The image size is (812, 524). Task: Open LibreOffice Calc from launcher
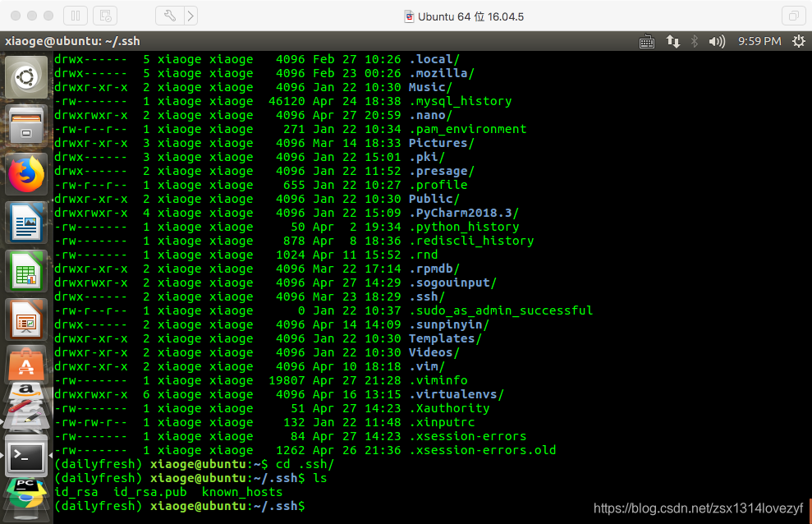point(26,271)
